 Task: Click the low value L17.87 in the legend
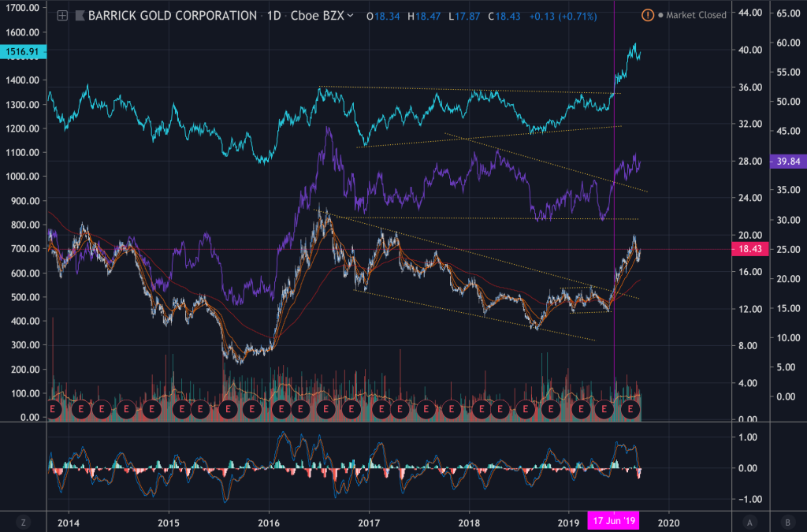point(463,17)
